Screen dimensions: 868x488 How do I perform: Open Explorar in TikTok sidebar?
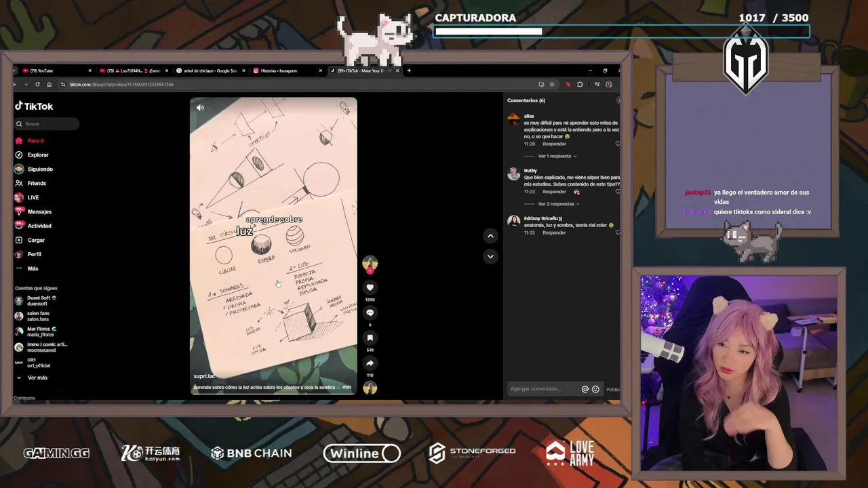(32, 155)
